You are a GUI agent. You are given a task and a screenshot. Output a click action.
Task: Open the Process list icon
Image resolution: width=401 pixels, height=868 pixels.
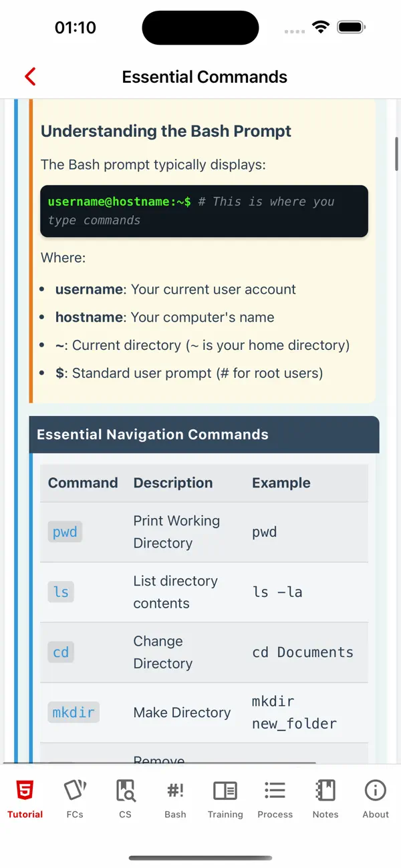pyautogui.click(x=275, y=791)
